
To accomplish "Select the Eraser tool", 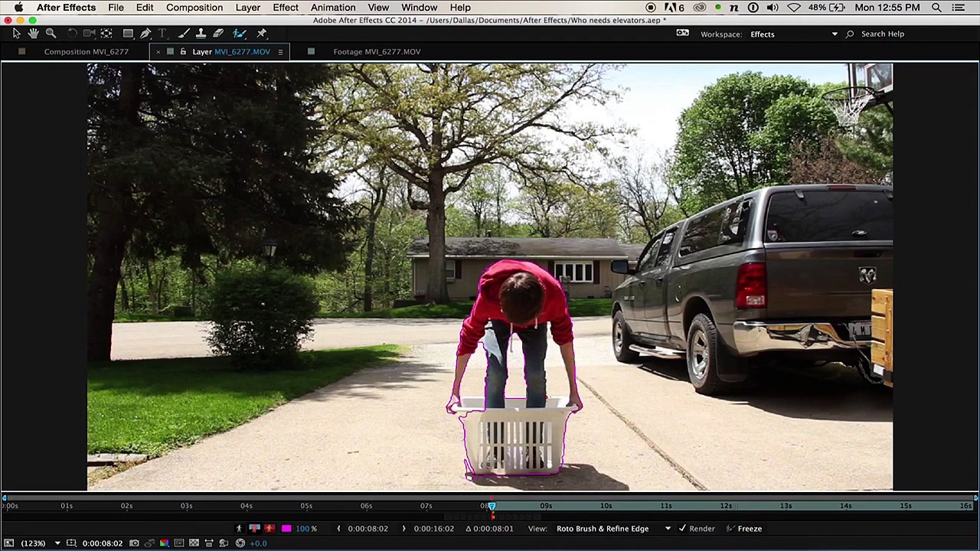I will click(218, 34).
